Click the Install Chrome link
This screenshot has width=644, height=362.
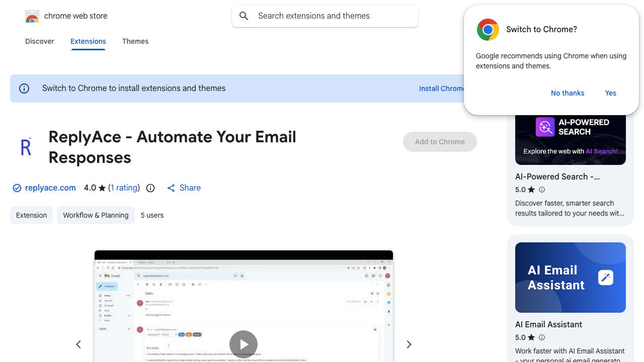(441, 88)
